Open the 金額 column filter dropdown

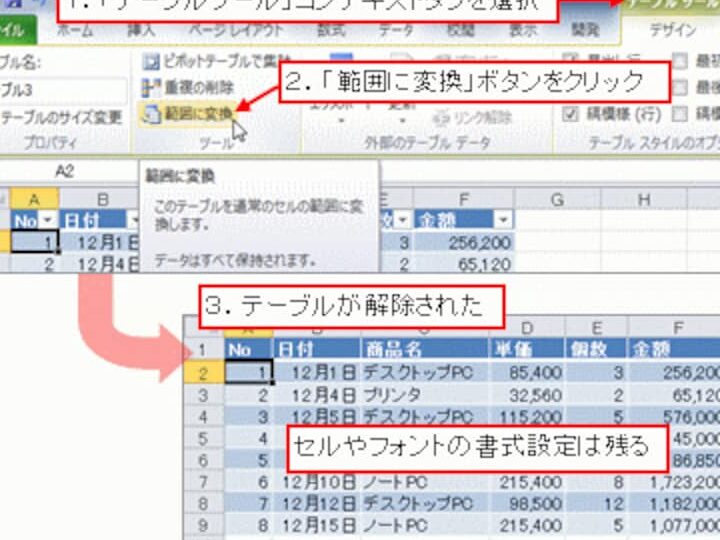(x=503, y=219)
